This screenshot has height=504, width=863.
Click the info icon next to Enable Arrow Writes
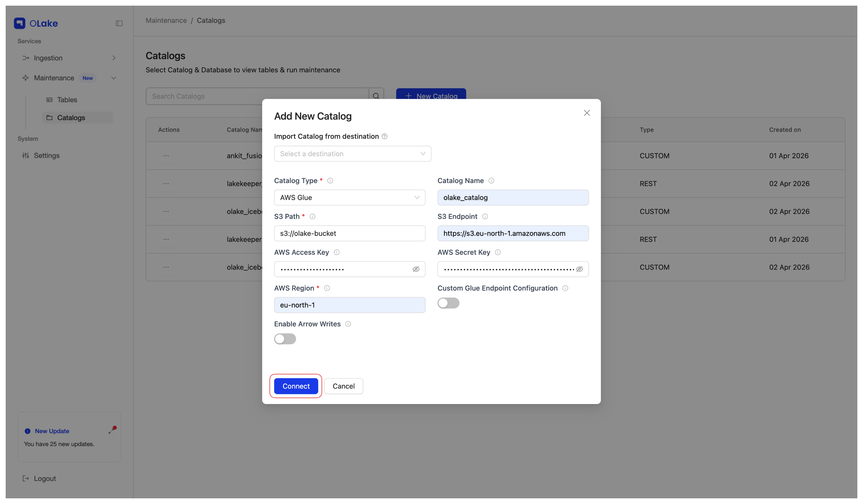pyautogui.click(x=348, y=324)
